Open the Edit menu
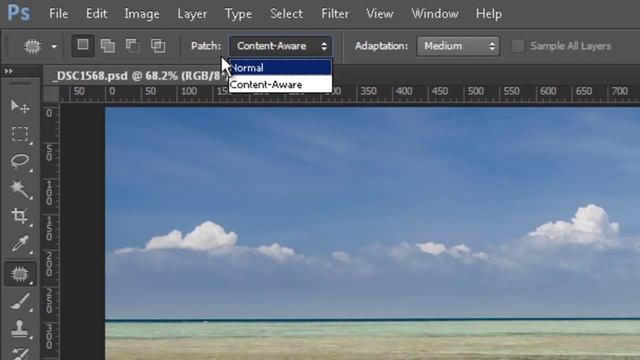 (96, 13)
